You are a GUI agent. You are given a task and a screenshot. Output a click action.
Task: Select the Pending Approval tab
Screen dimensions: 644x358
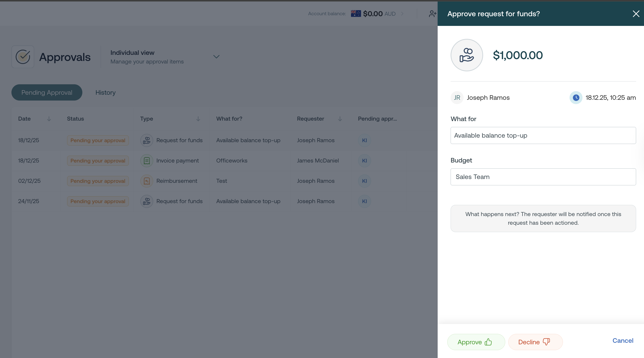(47, 93)
